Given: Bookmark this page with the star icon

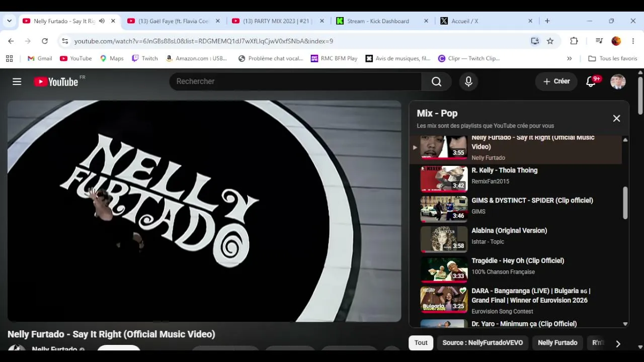Looking at the screenshot, I should [x=550, y=41].
